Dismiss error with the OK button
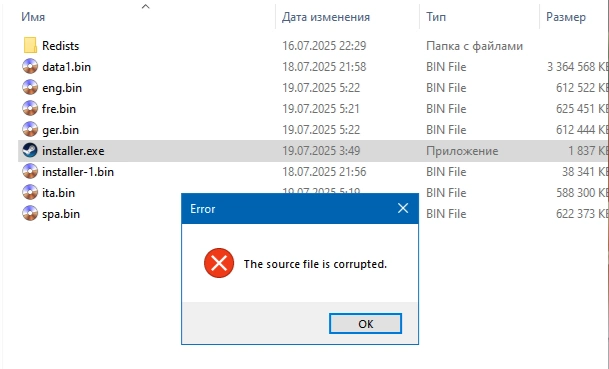The height and width of the screenshot is (369, 609). (365, 324)
